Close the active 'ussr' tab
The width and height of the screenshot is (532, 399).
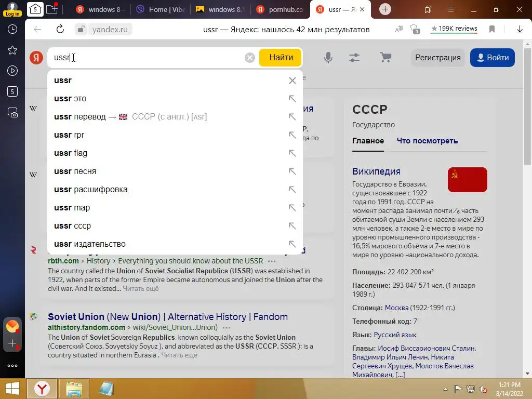pos(362,9)
